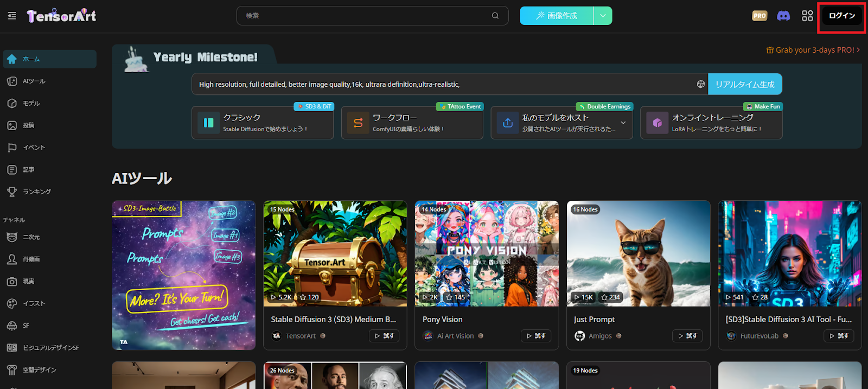
Task: Open the AIツール section heading
Action: pos(142,178)
